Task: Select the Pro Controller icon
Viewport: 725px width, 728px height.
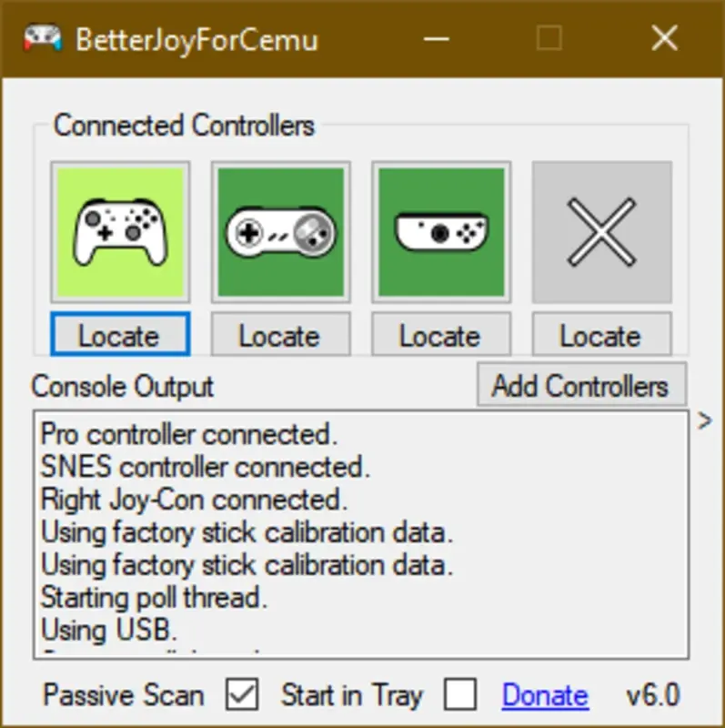Action: [x=119, y=230]
